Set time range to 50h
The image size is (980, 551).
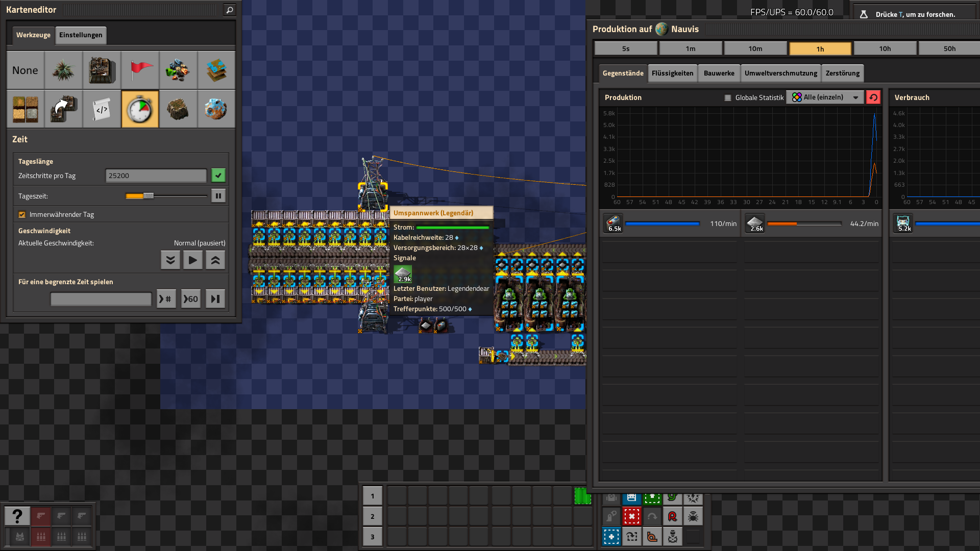(x=949, y=48)
